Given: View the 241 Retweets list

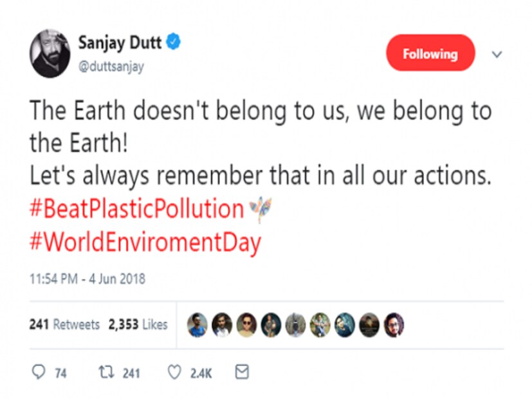Looking at the screenshot, I should [x=64, y=324].
